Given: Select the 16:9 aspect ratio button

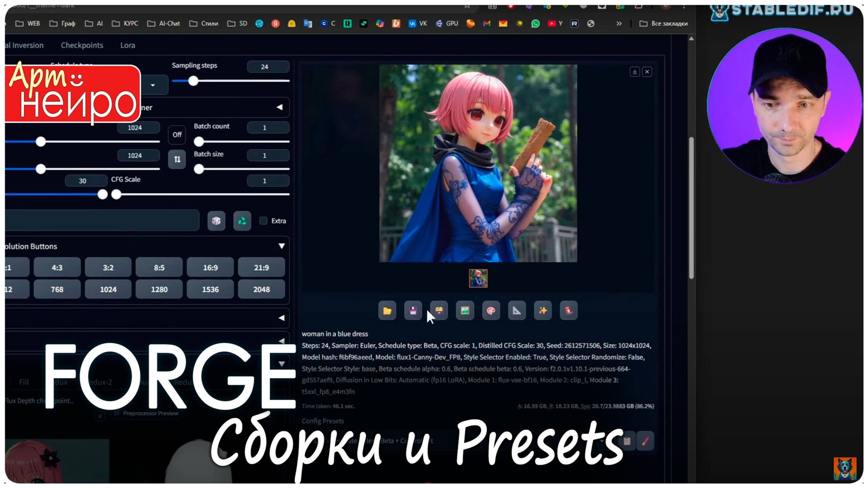Looking at the screenshot, I should coord(210,267).
